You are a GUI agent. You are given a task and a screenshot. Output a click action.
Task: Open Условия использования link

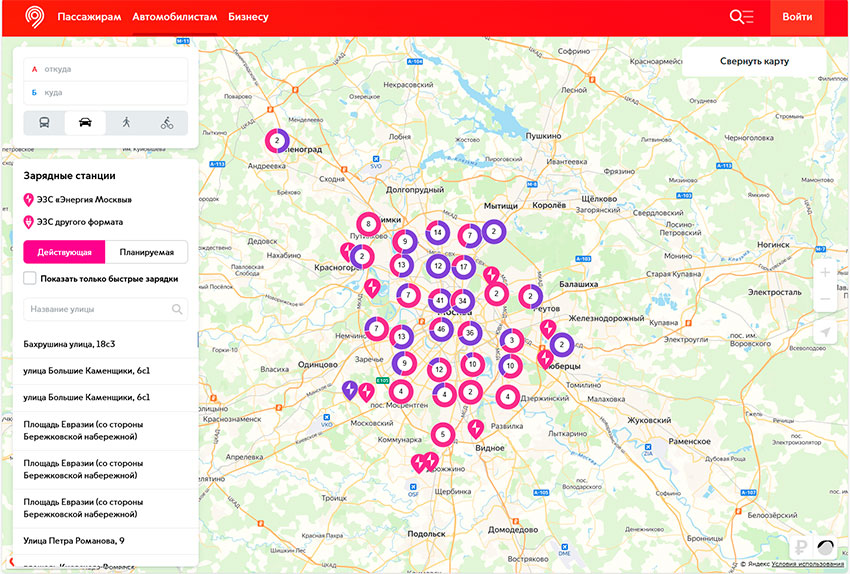[x=808, y=564]
